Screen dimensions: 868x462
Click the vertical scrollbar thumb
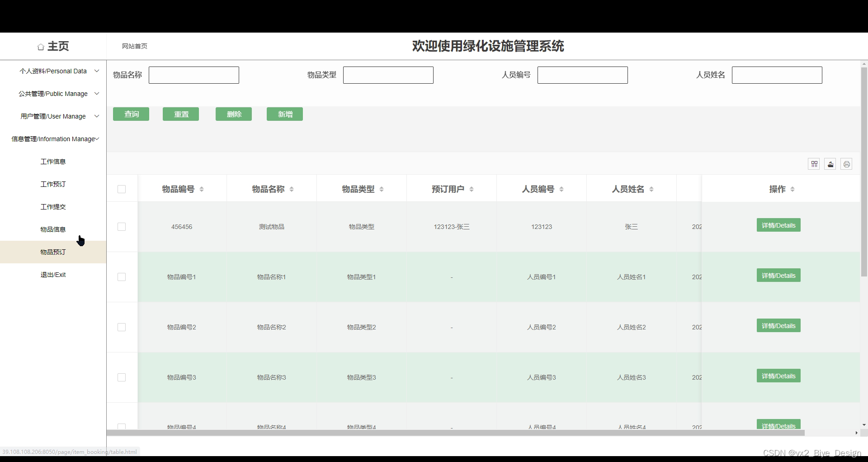pyautogui.click(x=864, y=172)
